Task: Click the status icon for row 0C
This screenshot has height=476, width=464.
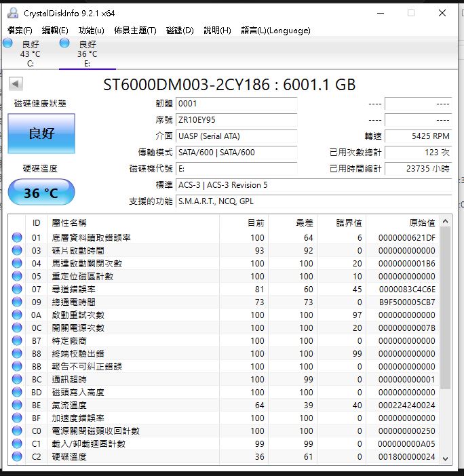Action: (17, 328)
